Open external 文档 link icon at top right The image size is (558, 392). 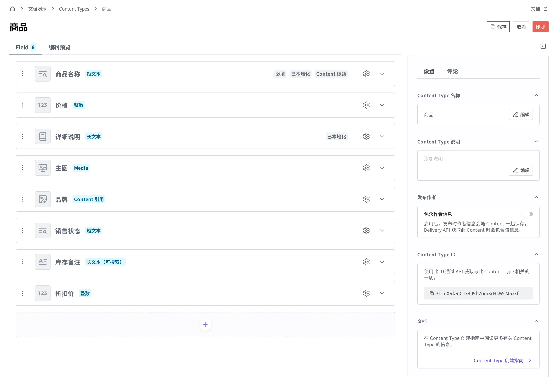click(545, 9)
